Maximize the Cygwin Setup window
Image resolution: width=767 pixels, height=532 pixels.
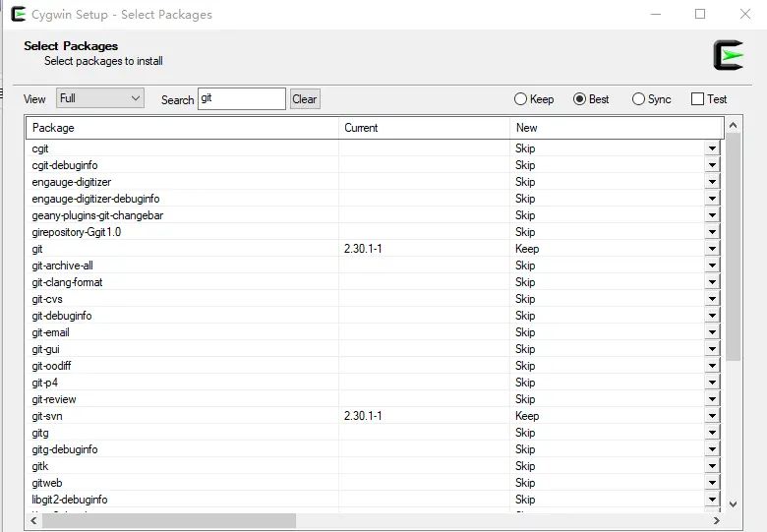[x=700, y=14]
